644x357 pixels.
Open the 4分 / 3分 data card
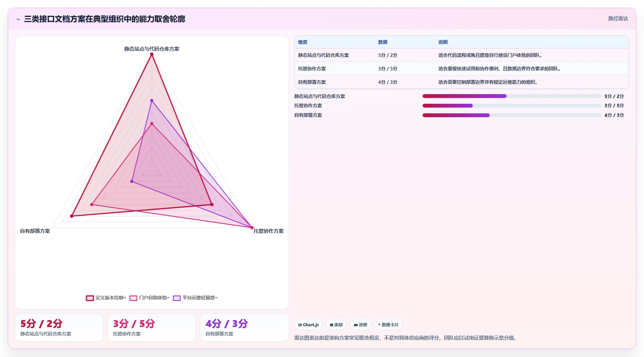click(244, 327)
